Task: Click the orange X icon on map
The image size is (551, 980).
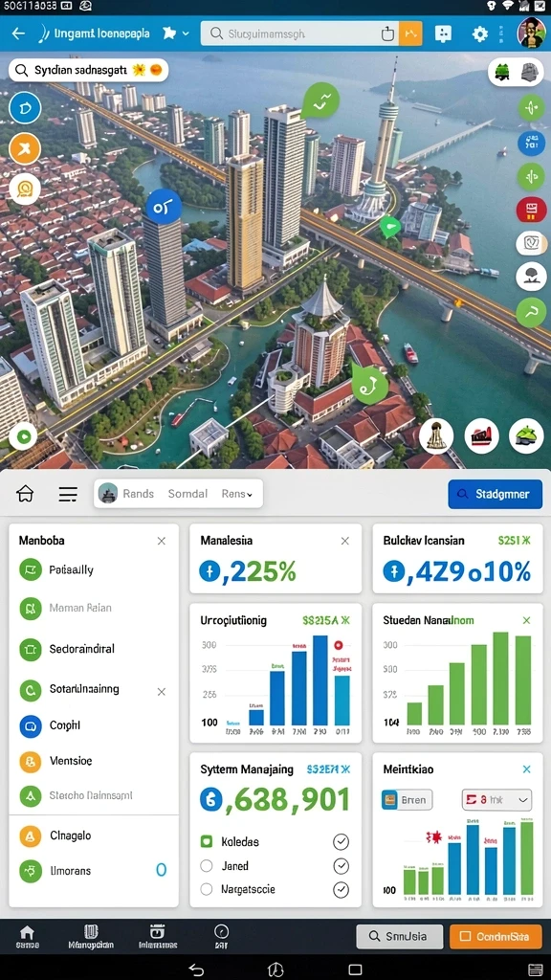Action: click(x=25, y=148)
